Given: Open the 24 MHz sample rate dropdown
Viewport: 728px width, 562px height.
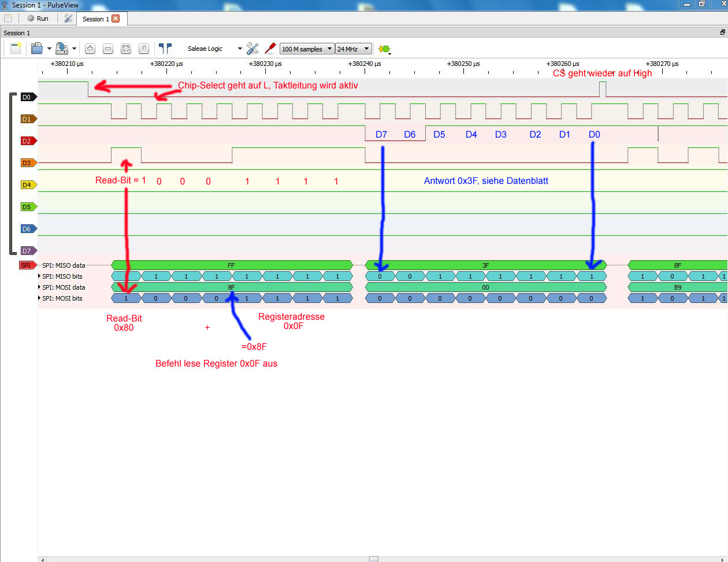Looking at the screenshot, I should tap(353, 49).
